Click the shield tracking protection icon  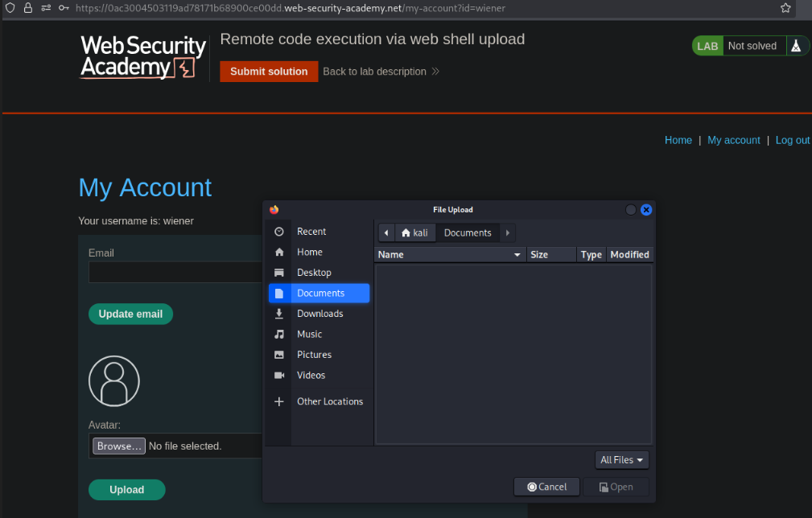pyautogui.click(x=10, y=9)
